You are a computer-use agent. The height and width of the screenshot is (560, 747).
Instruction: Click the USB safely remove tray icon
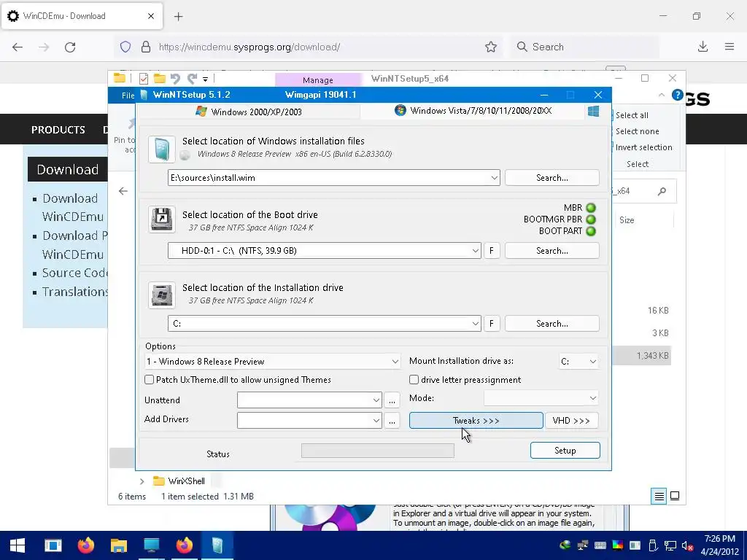(x=653, y=545)
